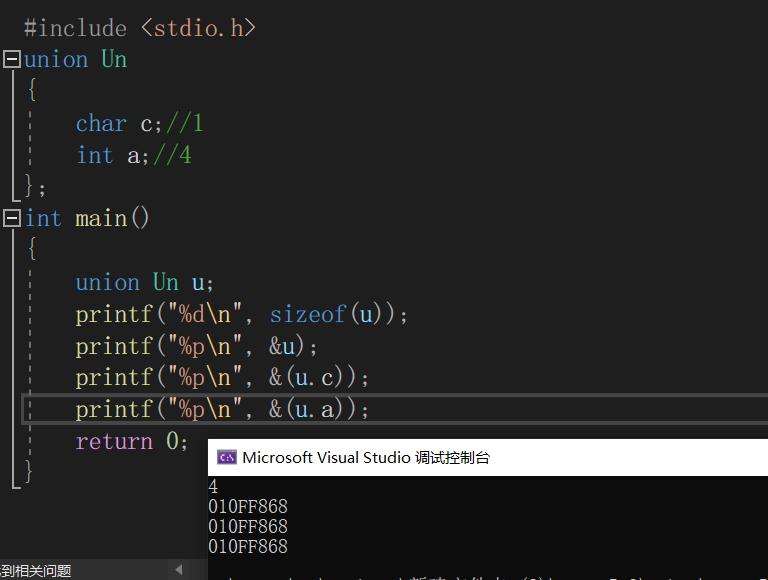
Task: Click the #include <stdio.h> line
Action: (140, 28)
